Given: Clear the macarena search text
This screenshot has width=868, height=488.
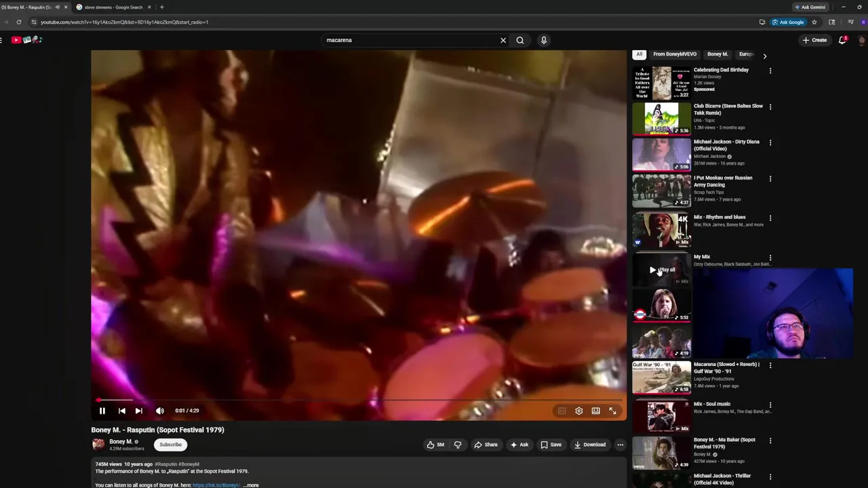Looking at the screenshot, I should (503, 40).
